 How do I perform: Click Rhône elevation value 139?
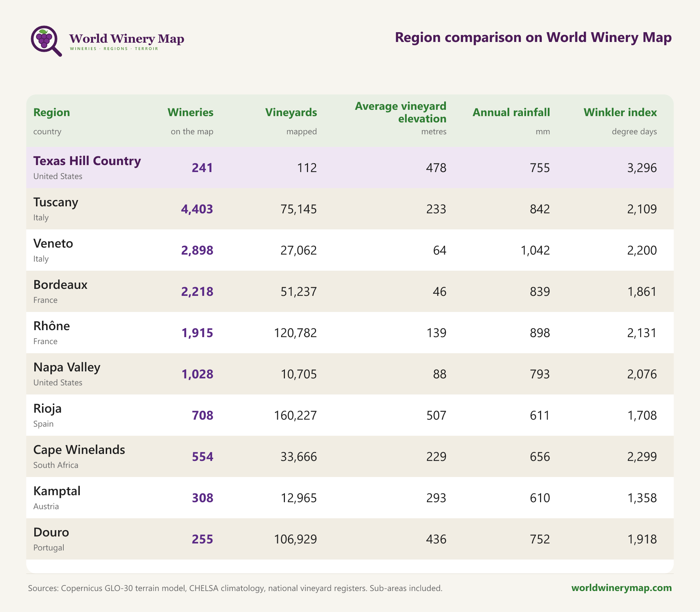click(x=436, y=333)
